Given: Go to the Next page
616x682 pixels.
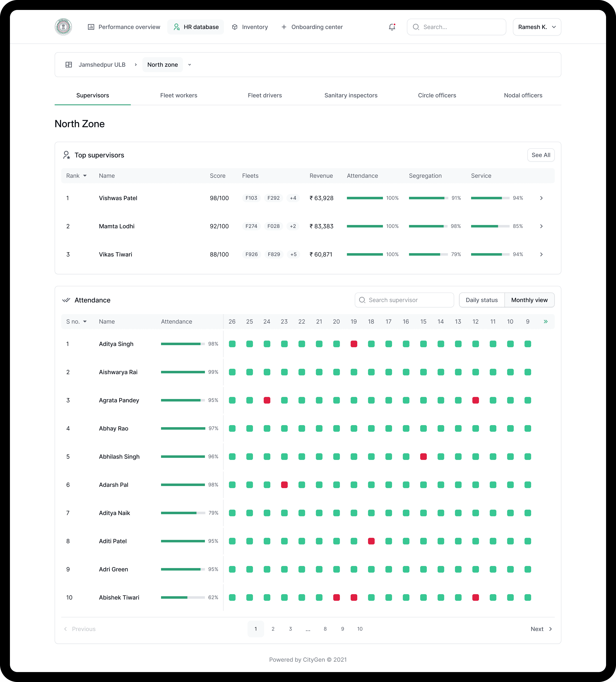Looking at the screenshot, I should (541, 629).
